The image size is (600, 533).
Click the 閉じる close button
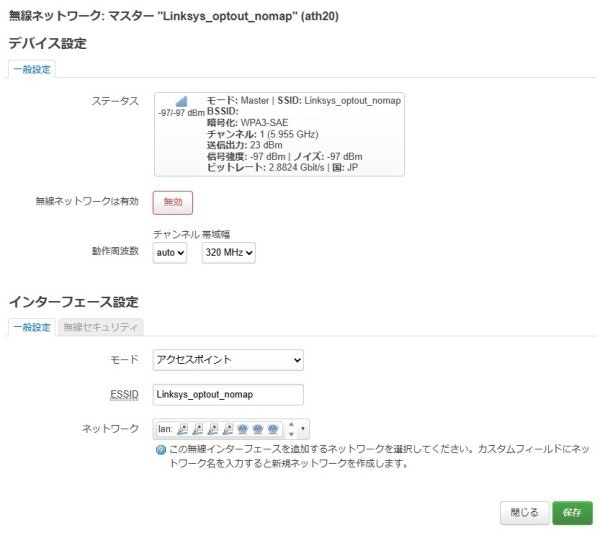(x=524, y=513)
